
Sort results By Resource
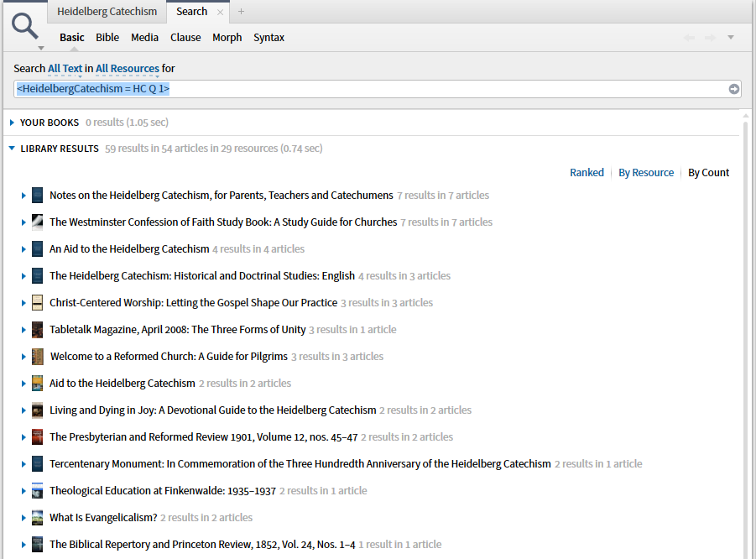tap(646, 173)
